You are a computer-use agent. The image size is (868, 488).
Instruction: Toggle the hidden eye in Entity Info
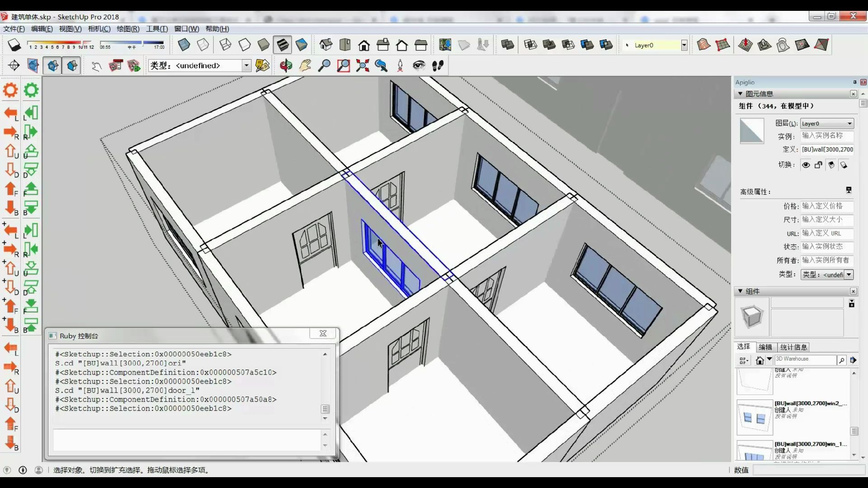(x=806, y=165)
